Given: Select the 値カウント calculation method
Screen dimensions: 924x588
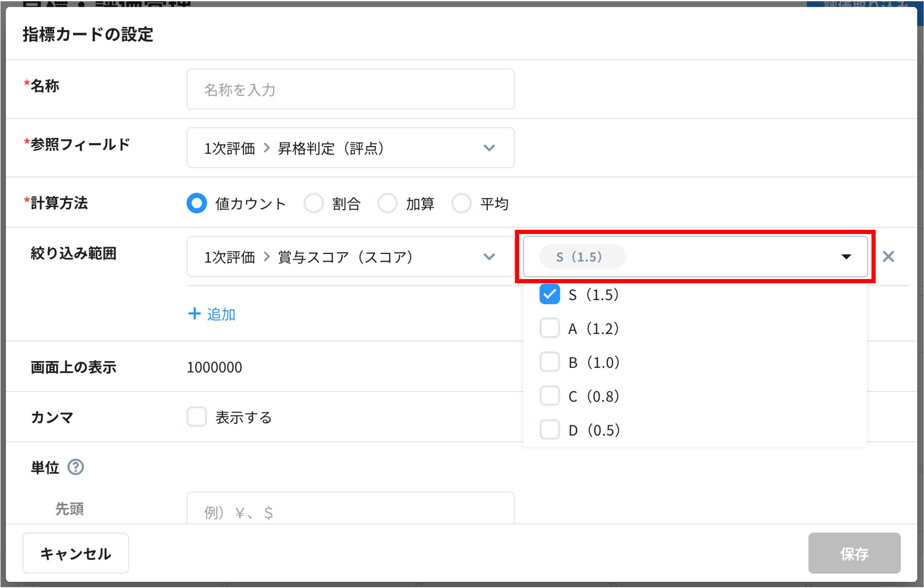Looking at the screenshot, I should tap(197, 203).
